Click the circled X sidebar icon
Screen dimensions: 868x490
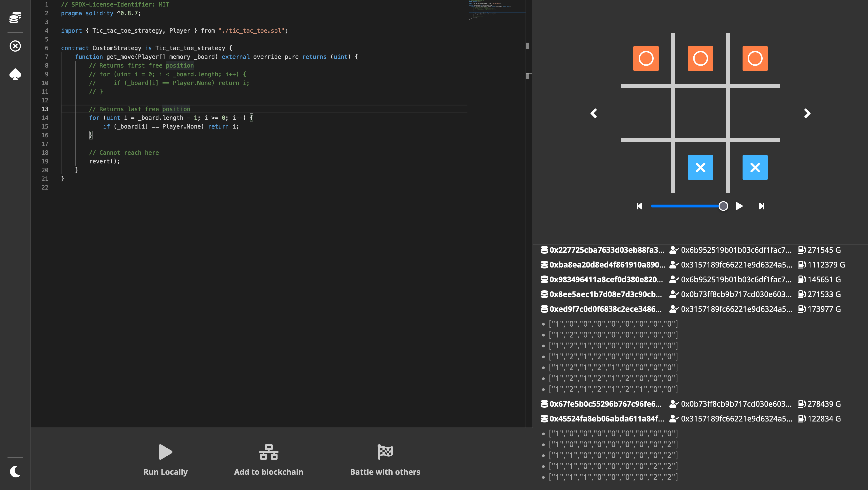(15, 46)
